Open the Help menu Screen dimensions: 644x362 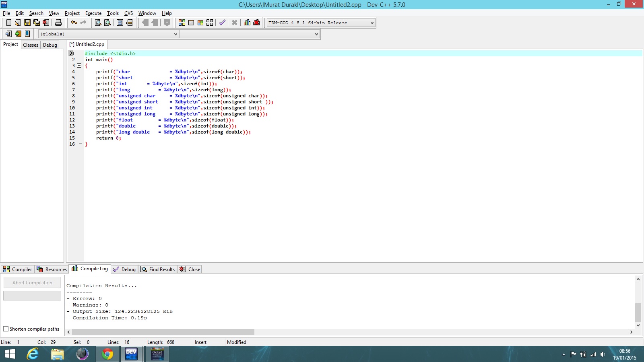coord(167,13)
